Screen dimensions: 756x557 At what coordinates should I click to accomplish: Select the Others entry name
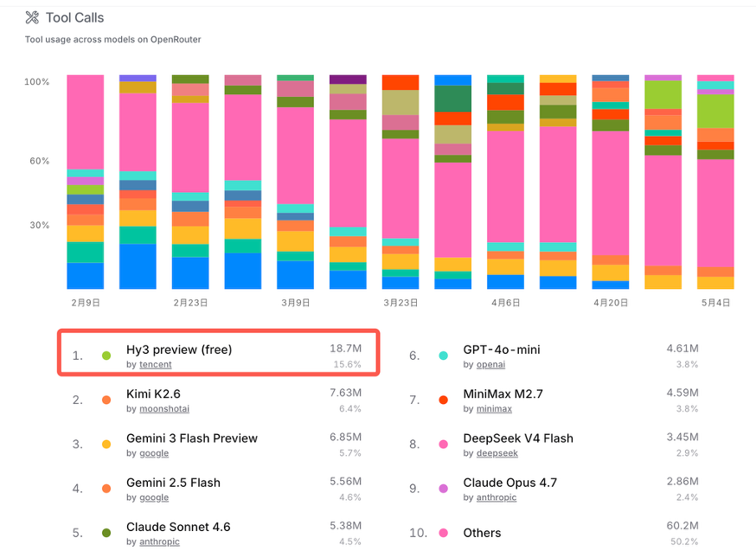pyautogui.click(x=482, y=533)
